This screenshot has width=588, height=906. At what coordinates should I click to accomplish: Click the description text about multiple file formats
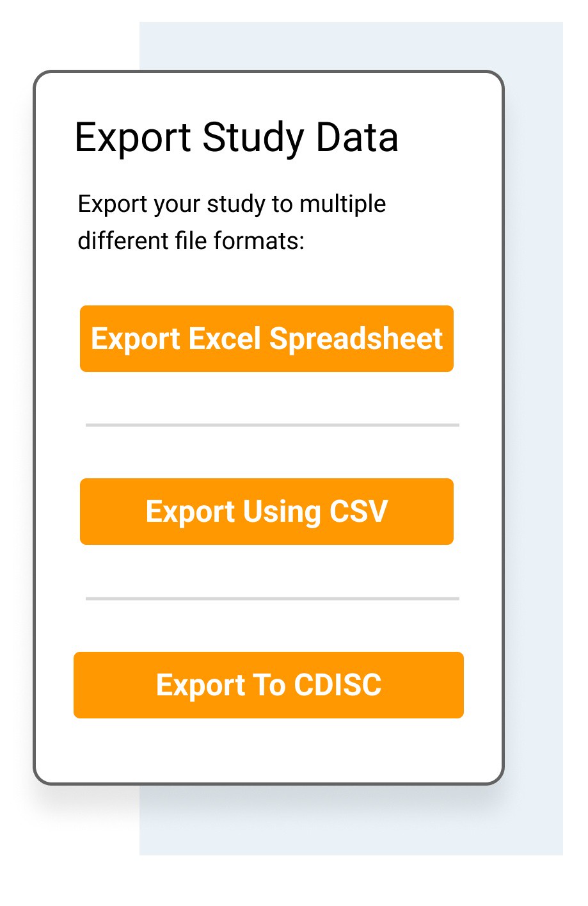point(232,222)
